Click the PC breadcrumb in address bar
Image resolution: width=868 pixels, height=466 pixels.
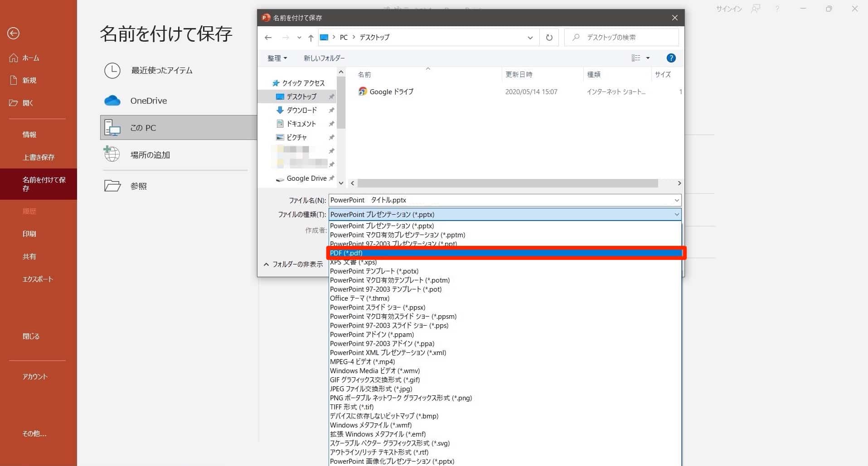(x=344, y=38)
